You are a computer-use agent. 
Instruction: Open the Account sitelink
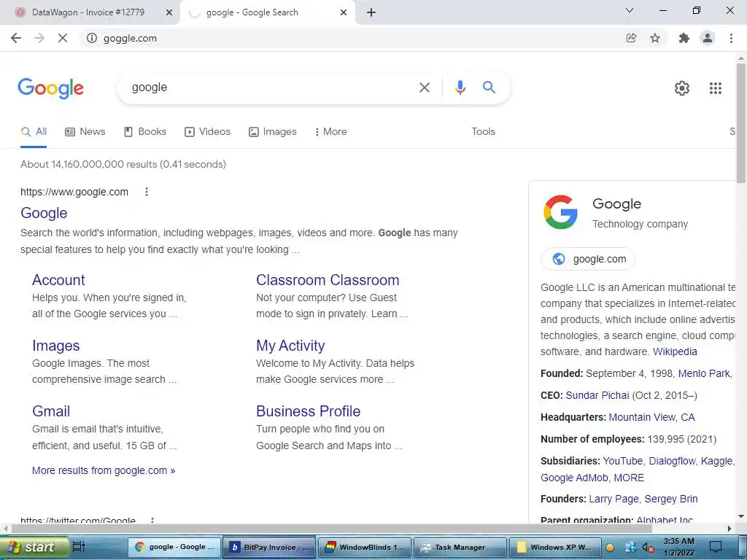click(x=58, y=280)
